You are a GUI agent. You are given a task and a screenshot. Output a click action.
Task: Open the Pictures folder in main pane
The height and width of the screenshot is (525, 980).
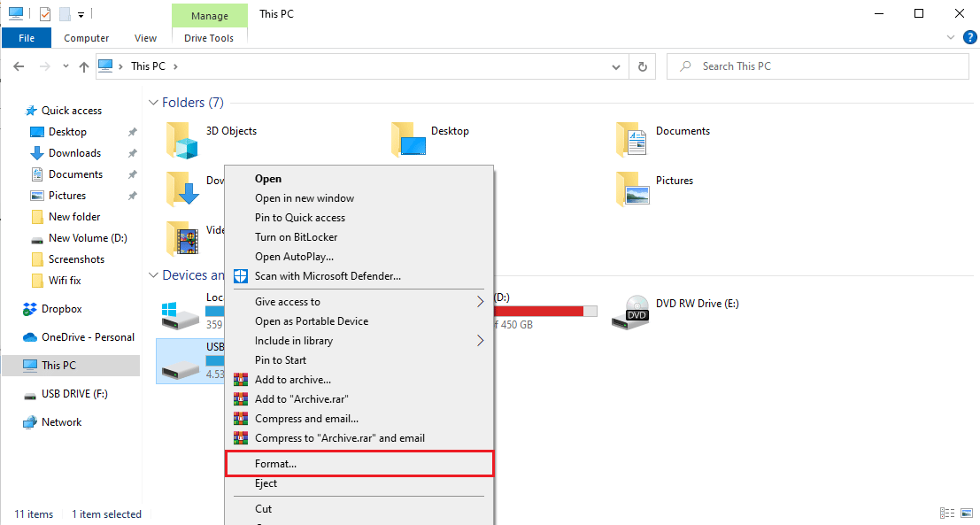click(632, 189)
